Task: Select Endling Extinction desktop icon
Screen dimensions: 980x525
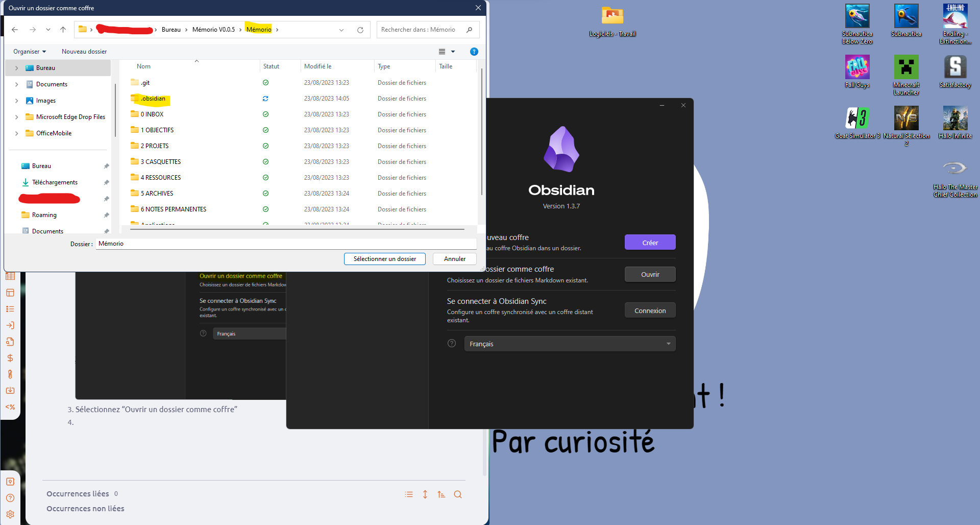Action: (955, 24)
